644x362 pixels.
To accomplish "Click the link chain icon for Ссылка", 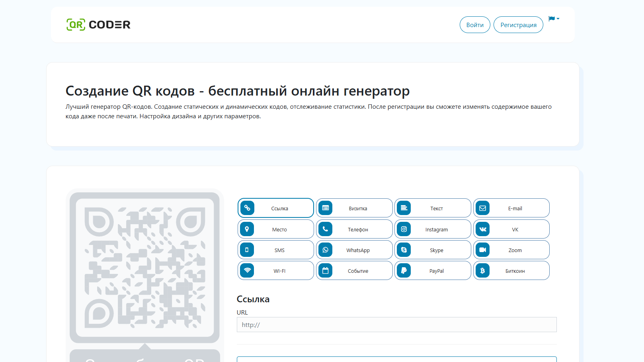I will (247, 208).
